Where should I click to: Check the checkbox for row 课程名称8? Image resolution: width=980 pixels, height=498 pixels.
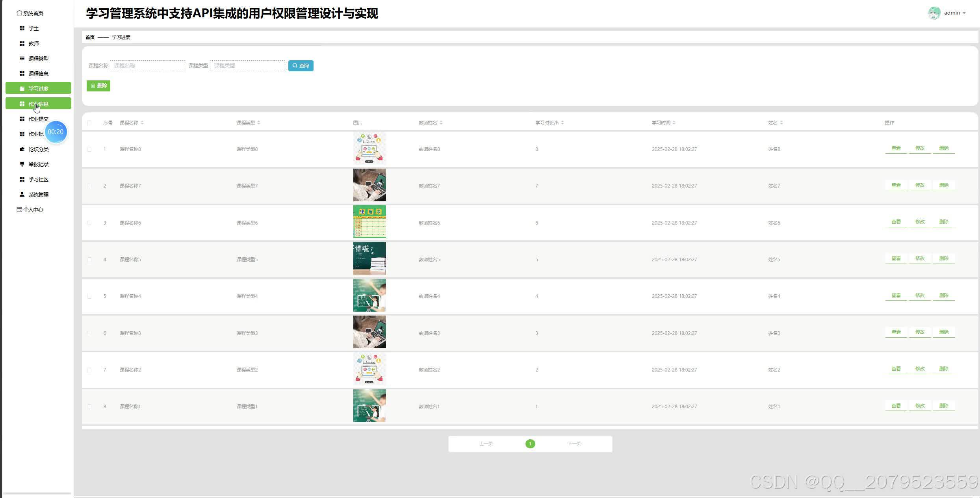[x=89, y=149]
